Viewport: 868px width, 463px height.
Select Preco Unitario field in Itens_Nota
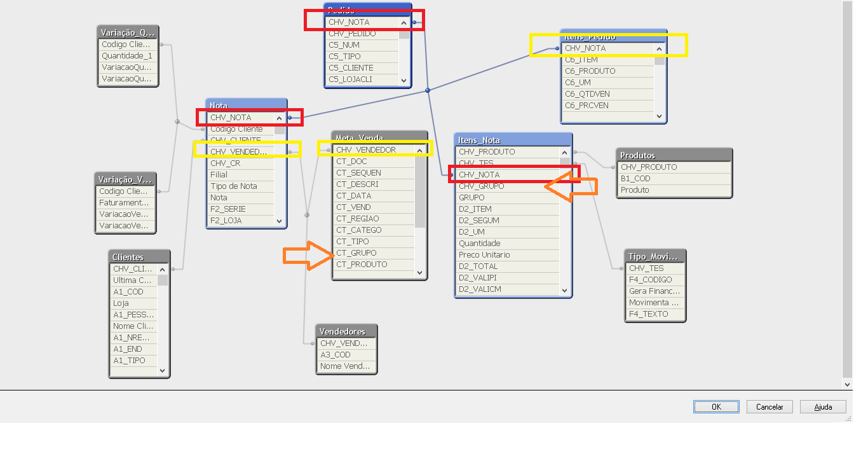[x=508, y=255]
